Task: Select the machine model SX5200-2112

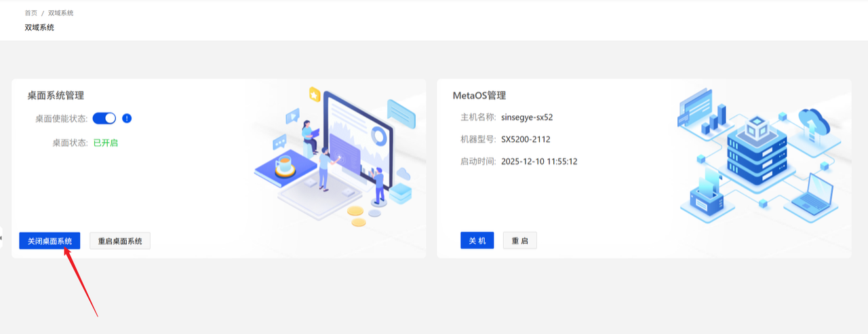Action: point(526,139)
